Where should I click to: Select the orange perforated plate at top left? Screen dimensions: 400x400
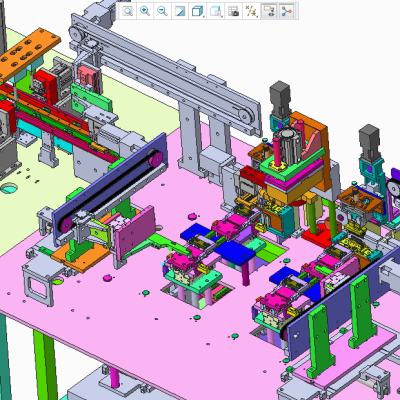28,53
